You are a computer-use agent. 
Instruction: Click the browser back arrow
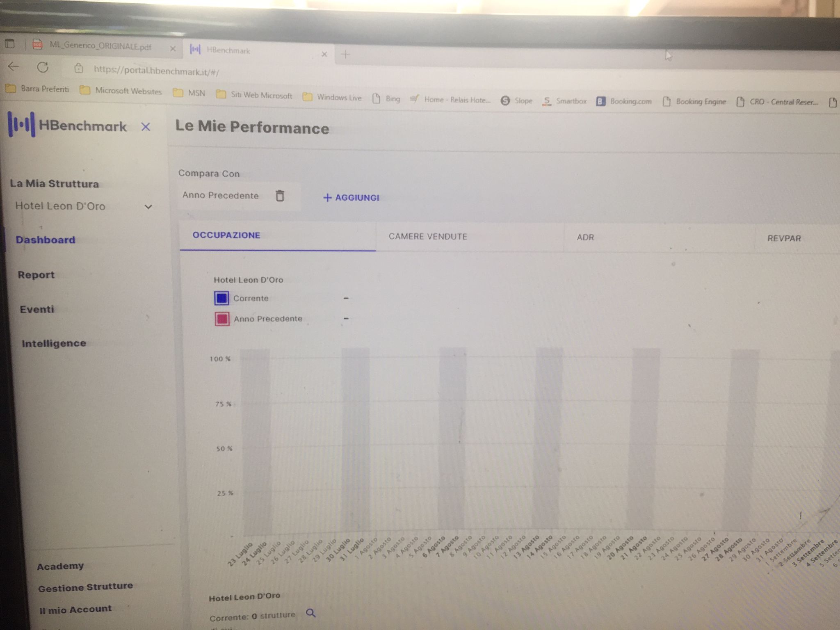tap(13, 66)
